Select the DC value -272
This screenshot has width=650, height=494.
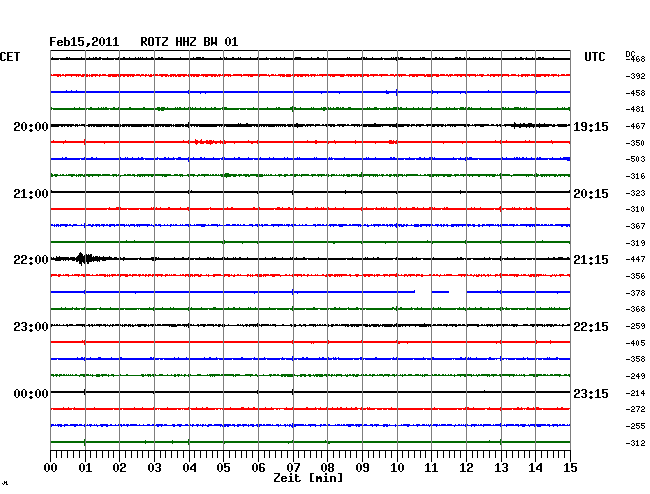(x=635, y=409)
